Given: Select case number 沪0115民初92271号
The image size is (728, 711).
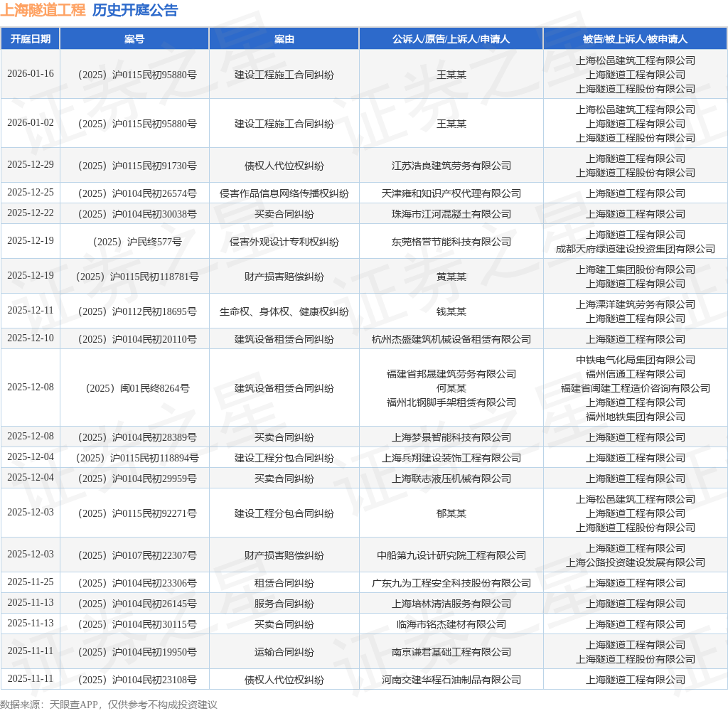Looking at the screenshot, I should (137, 513).
